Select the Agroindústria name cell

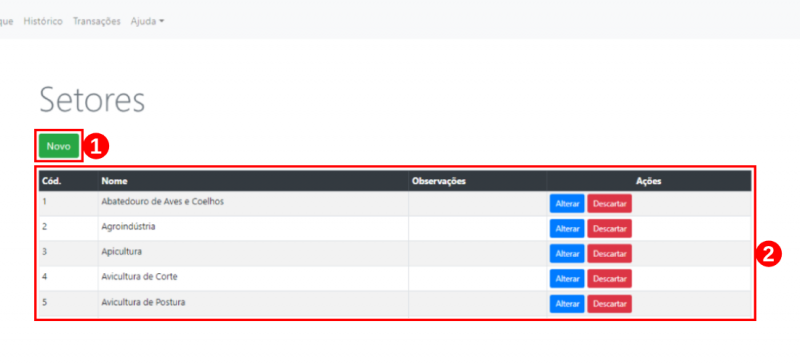[253, 229]
